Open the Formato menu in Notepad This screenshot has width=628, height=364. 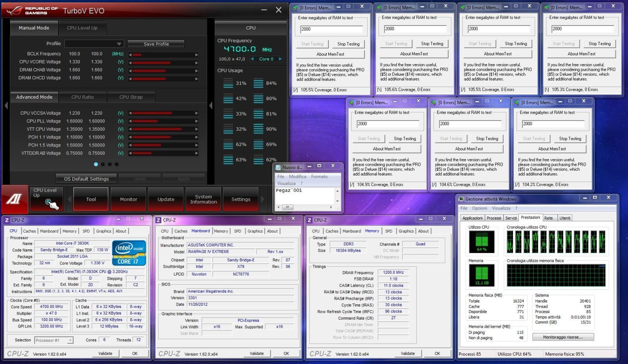tap(319, 177)
